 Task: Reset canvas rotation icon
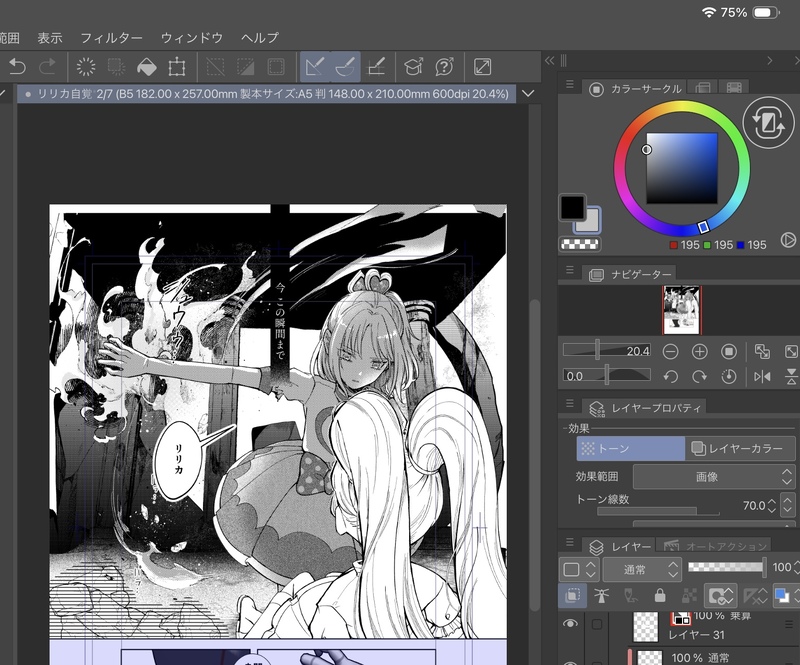(729, 377)
